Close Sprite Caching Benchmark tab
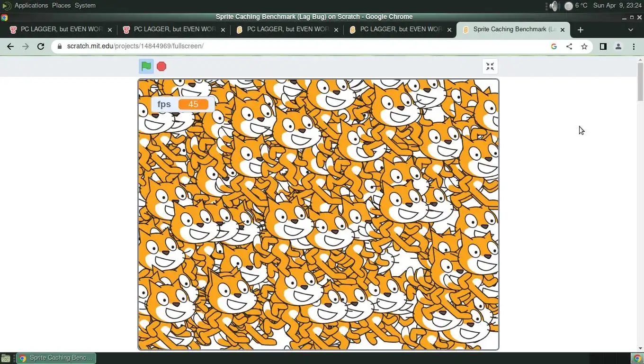 (x=563, y=29)
